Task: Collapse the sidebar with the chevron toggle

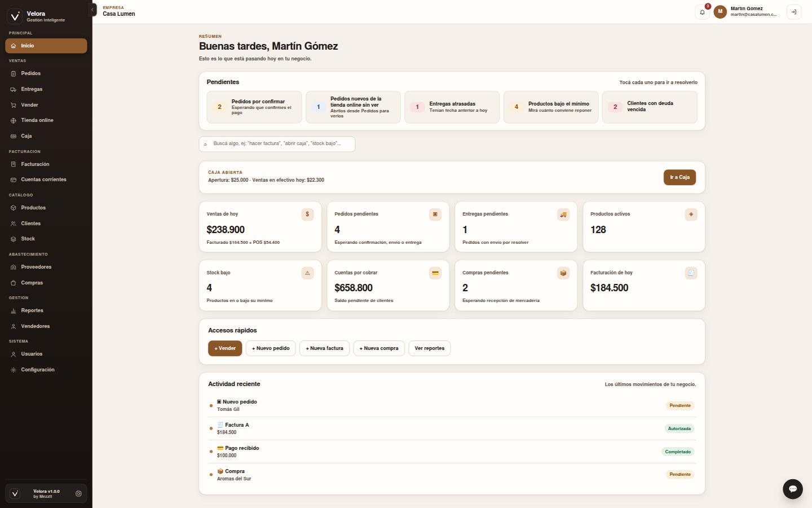Action: click(x=93, y=10)
